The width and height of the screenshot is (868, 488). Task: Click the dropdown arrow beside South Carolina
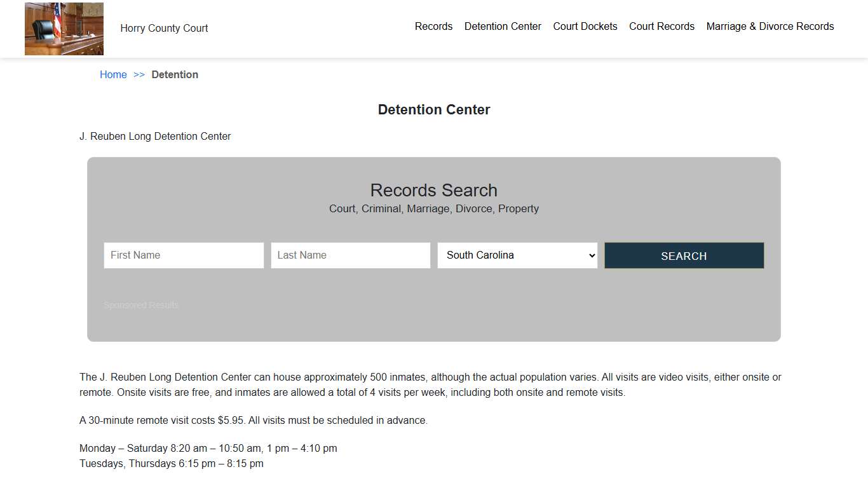tap(590, 255)
